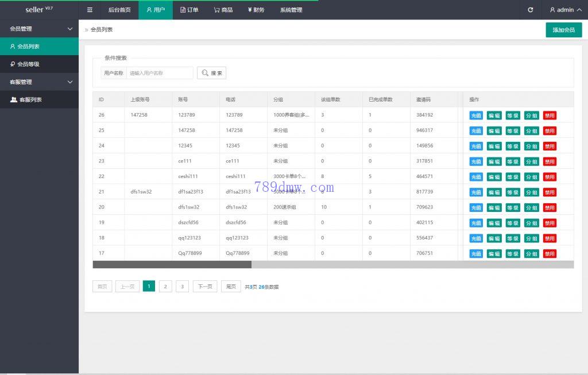Go to 商品 products section

223,10
